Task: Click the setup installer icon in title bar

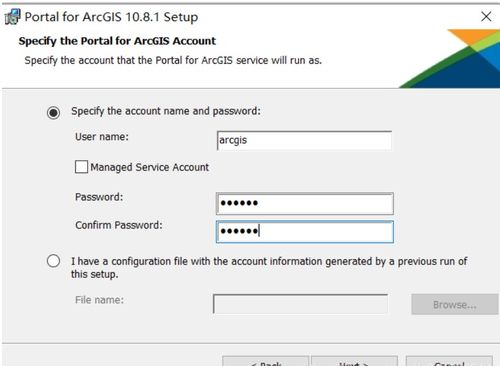Action: (12, 17)
